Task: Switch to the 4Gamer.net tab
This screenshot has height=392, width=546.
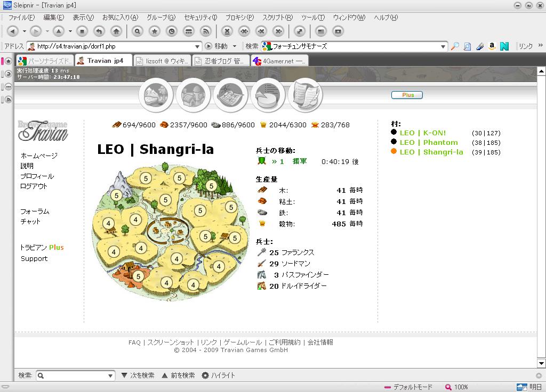Action: (280, 61)
